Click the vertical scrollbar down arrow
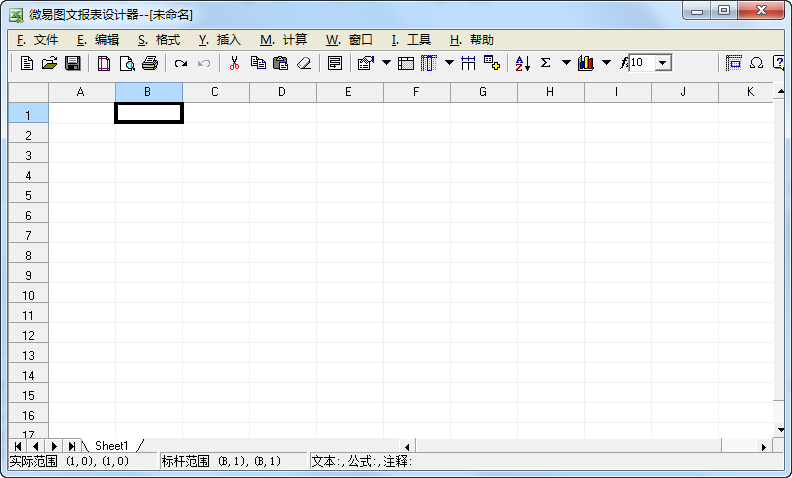 tap(780, 431)
